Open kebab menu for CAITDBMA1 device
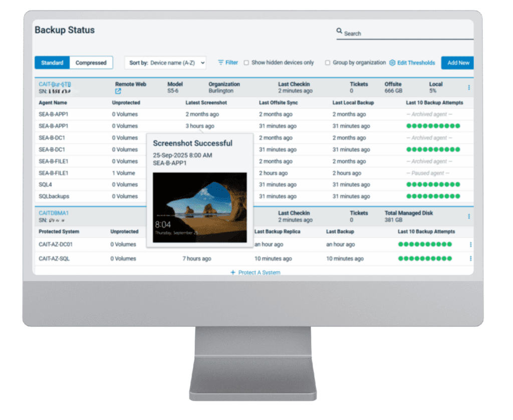 click(469, 217)
